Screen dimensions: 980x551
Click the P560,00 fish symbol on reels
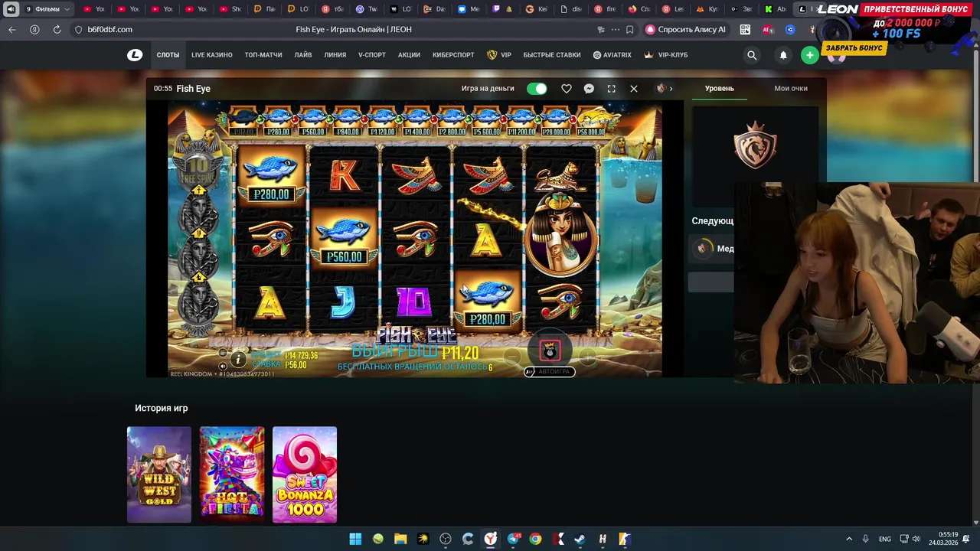[x=344, y=239]
